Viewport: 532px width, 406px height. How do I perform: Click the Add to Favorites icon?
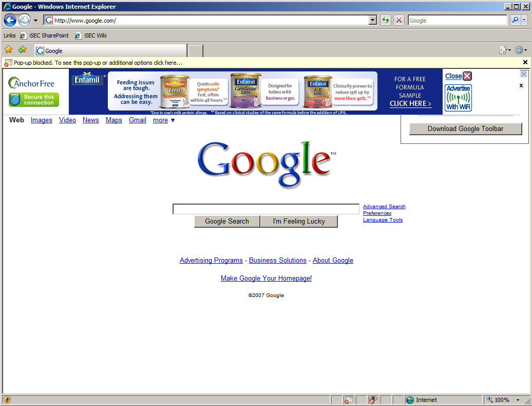coord(22,50)
